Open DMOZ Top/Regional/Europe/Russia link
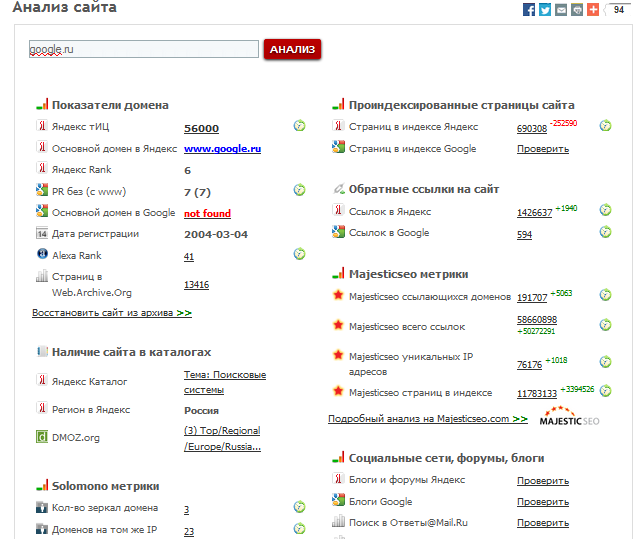This screenshot has height=539, width=635. pyautogui.click(x=222, y=439)
